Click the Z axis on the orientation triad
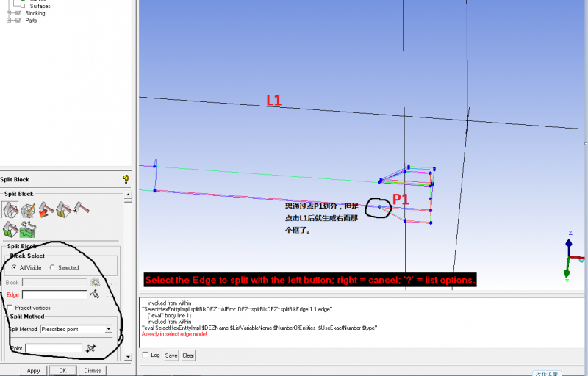 point(569,242)
